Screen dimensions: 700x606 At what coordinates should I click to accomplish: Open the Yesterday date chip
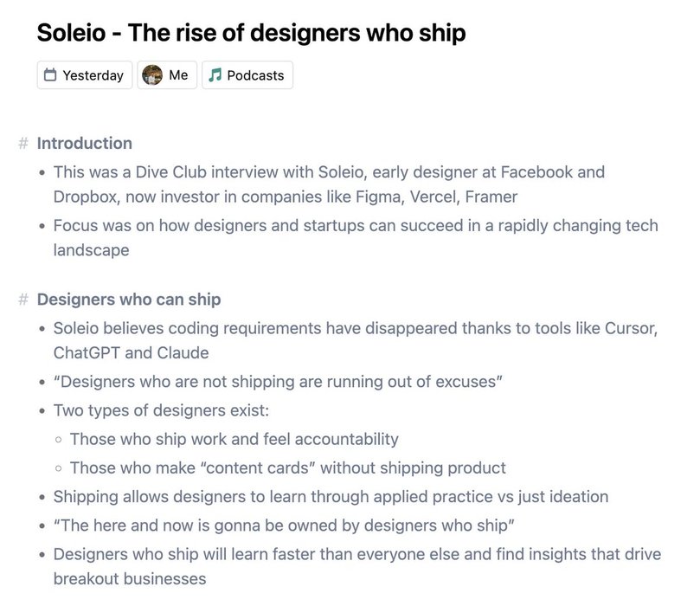85,75
